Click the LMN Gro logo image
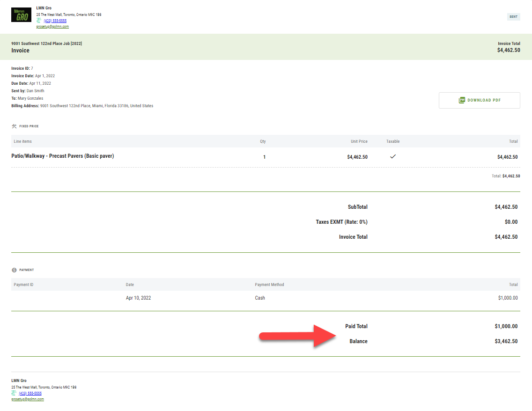 pos(21,15)
